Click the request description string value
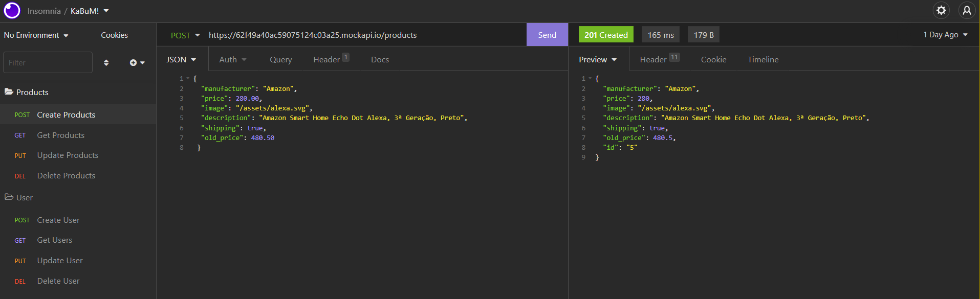Screen dimensions: 980x299 361,118
